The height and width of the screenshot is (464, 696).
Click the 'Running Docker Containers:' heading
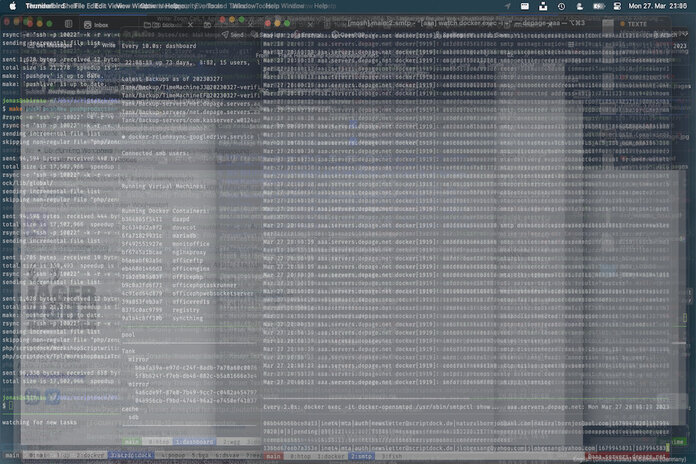tap(165, 211)
